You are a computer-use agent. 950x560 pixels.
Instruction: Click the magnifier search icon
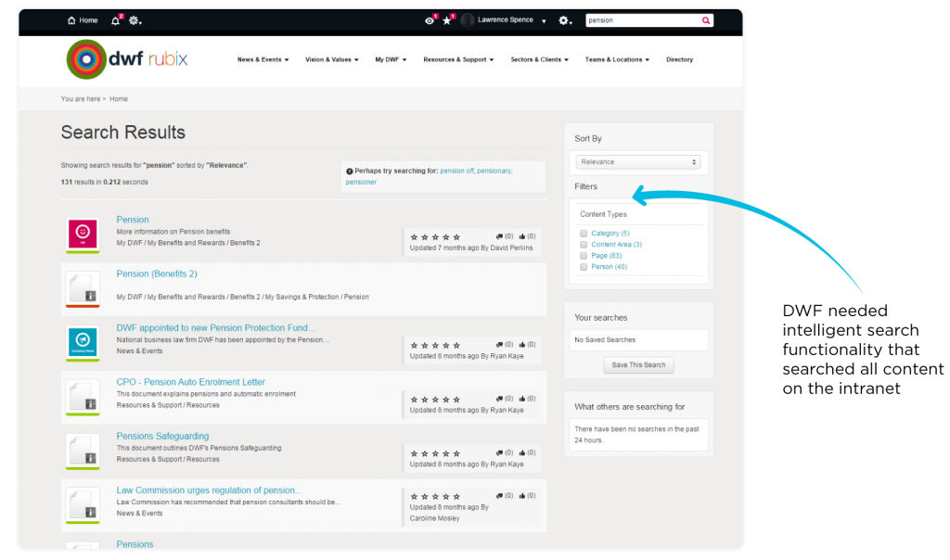pyautogui.click(x=706, y=20)
